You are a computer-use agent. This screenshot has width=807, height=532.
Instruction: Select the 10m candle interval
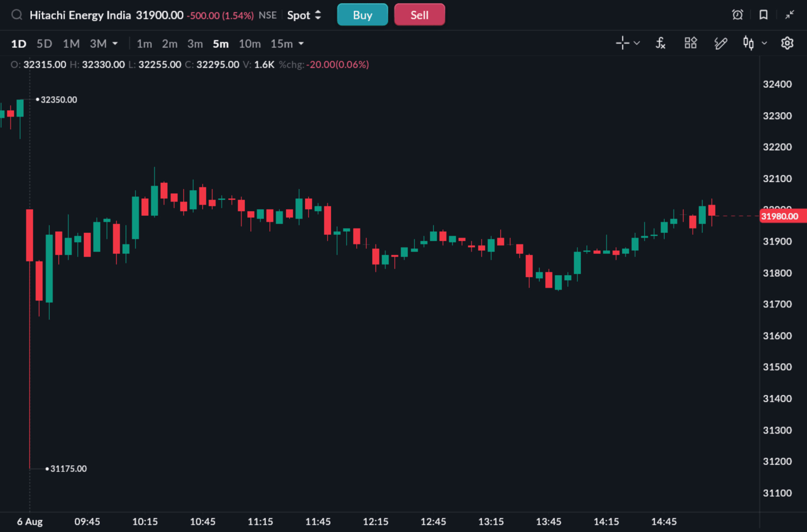[x=250, y=44]
